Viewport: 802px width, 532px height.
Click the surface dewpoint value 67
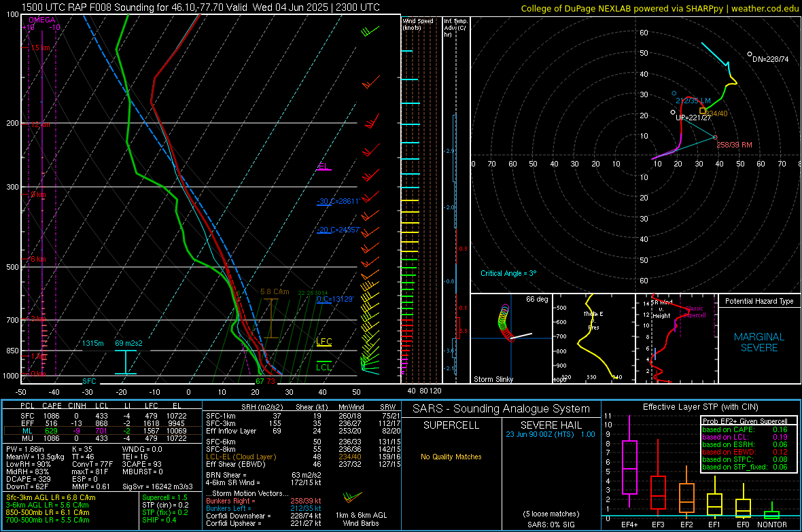[x=260, y=381]
